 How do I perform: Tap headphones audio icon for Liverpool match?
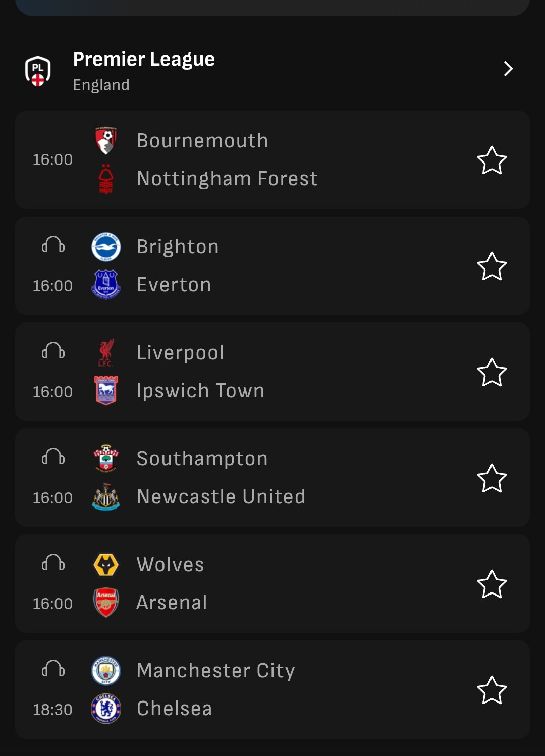click(x=53, y=351)
